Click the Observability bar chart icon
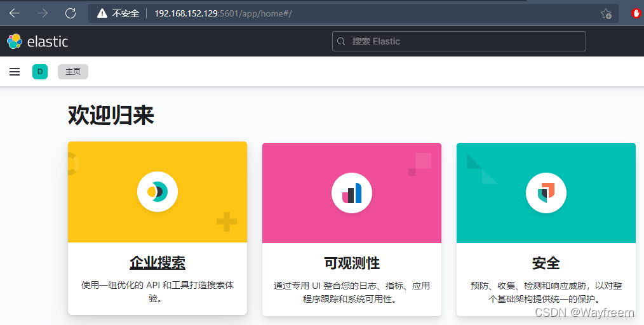The height and width of the screenshot is (325, 644). click(352, 193)
